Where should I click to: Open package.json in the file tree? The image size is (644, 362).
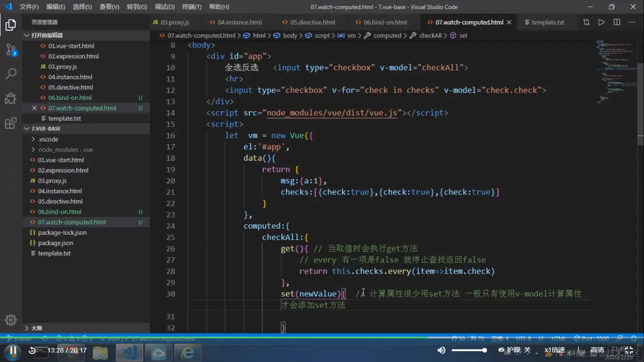point(55,243)
